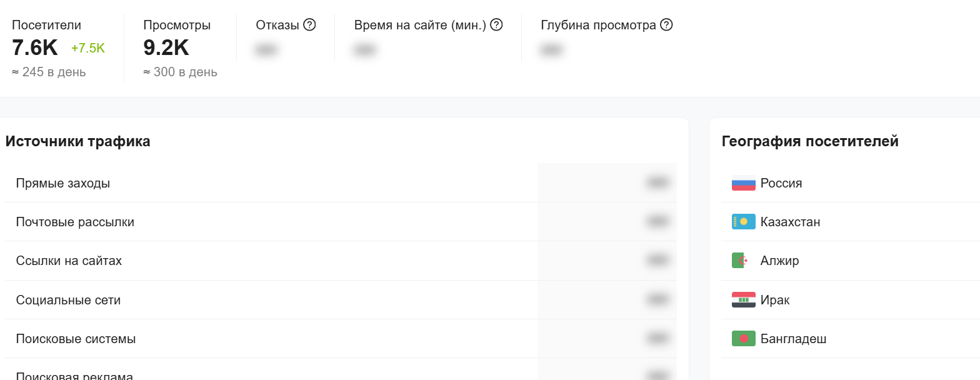Click the Kazakhstan flag icon

(x=743, y=222)
